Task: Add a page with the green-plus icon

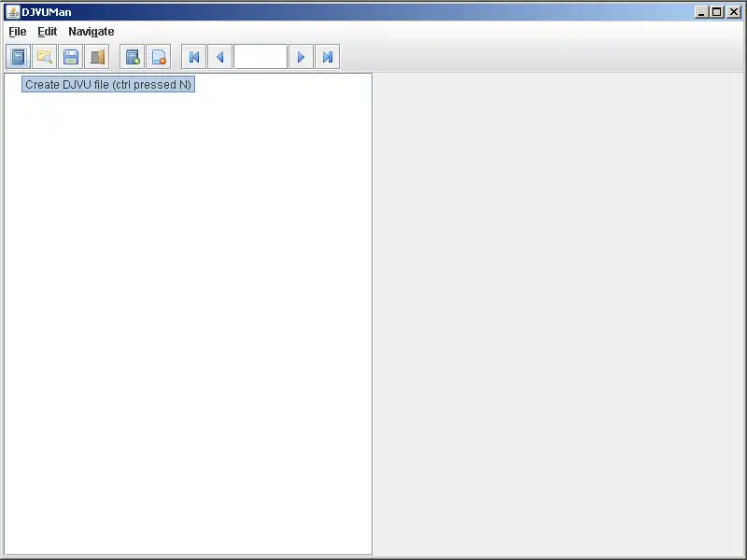Action: 132,57
